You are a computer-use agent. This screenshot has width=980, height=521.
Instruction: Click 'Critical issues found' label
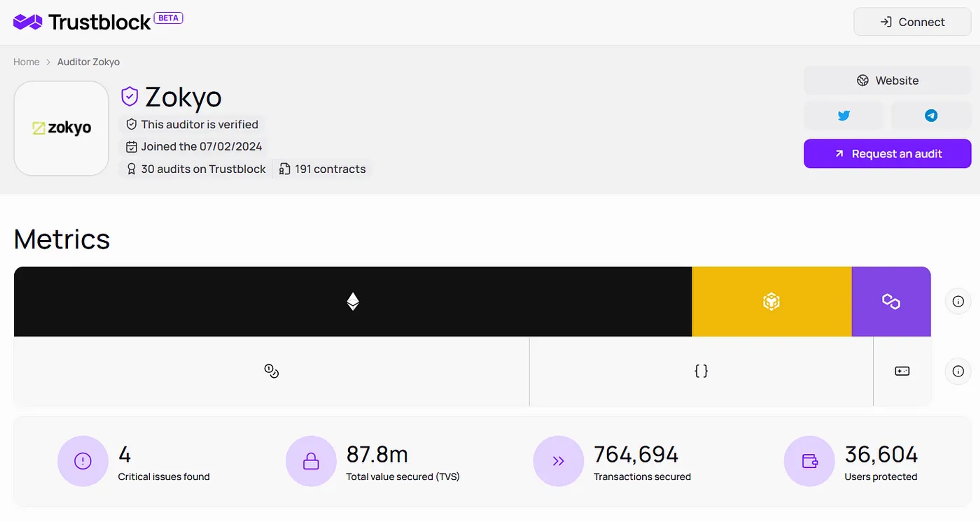pyautogui.click(x=164, y=477)
